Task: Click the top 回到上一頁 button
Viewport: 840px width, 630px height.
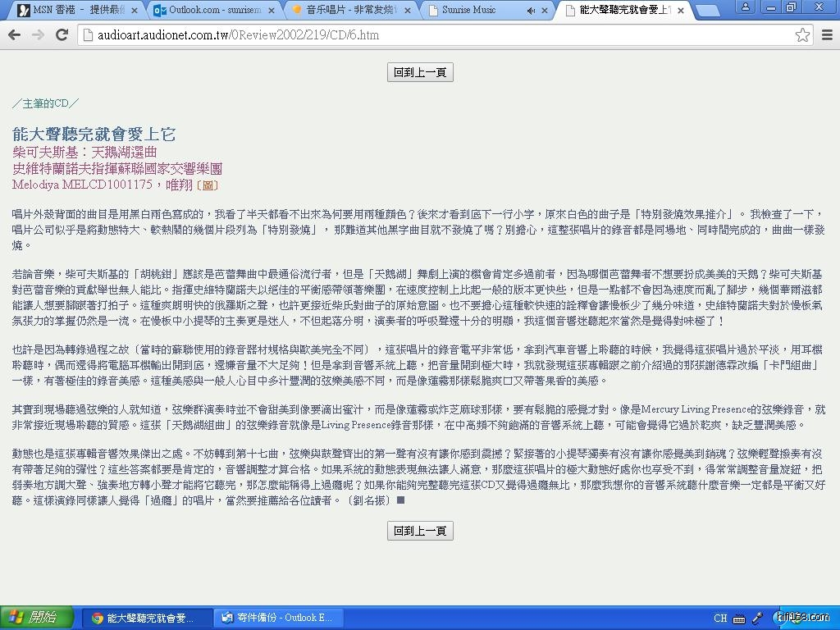Action: point(420,72)
